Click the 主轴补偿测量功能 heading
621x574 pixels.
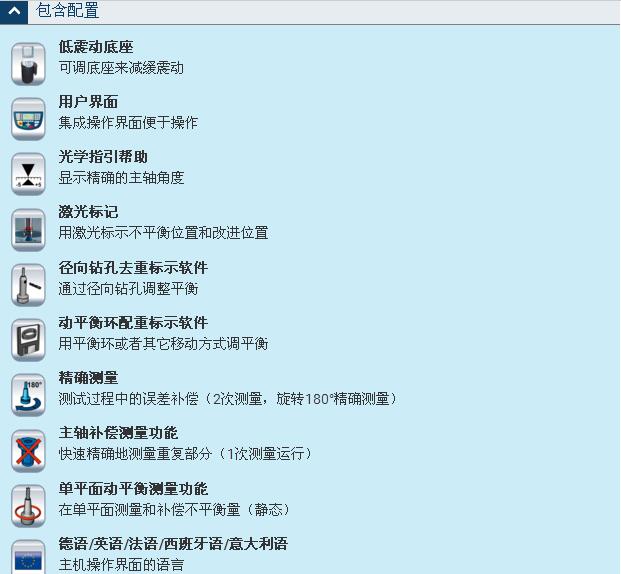click(x=118, y=433)
